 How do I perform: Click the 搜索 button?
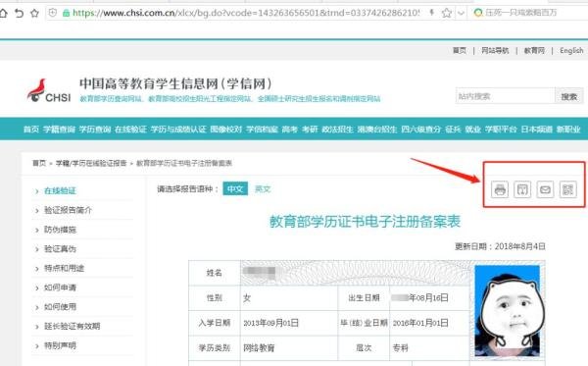[568, 96]
